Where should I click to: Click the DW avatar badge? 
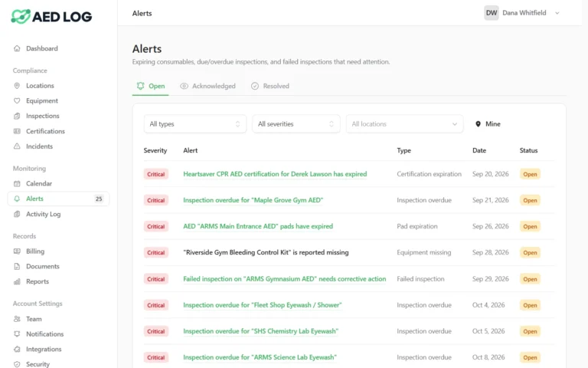click(x=492, y=13)
